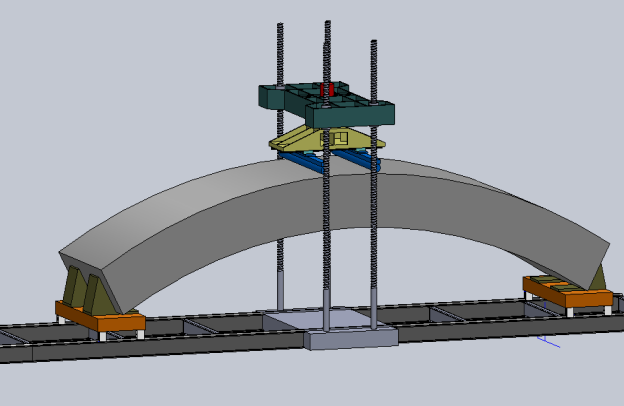Click the white foot under the right orange plate

[x=568, y=311]
